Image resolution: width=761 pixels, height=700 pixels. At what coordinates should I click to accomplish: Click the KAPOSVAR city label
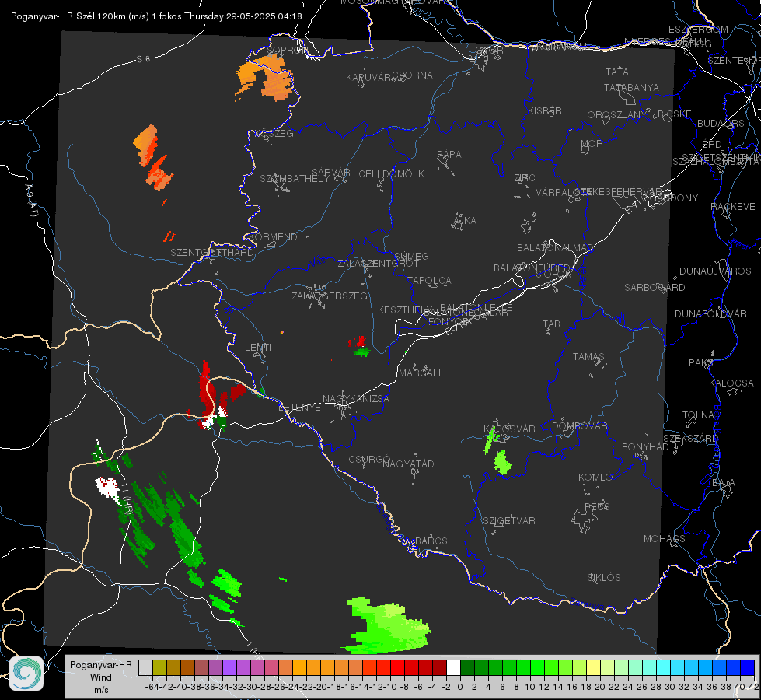[509, 429]
